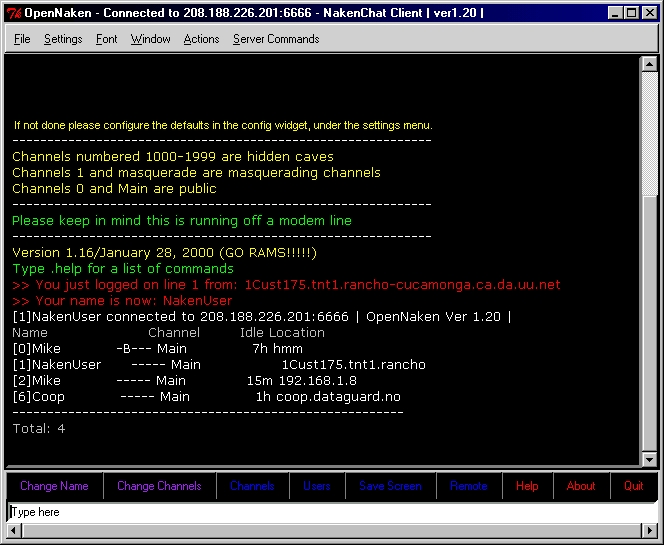Click the Change Channels button
This screenshot has height=545, width=664.
[x=159, y=486]
